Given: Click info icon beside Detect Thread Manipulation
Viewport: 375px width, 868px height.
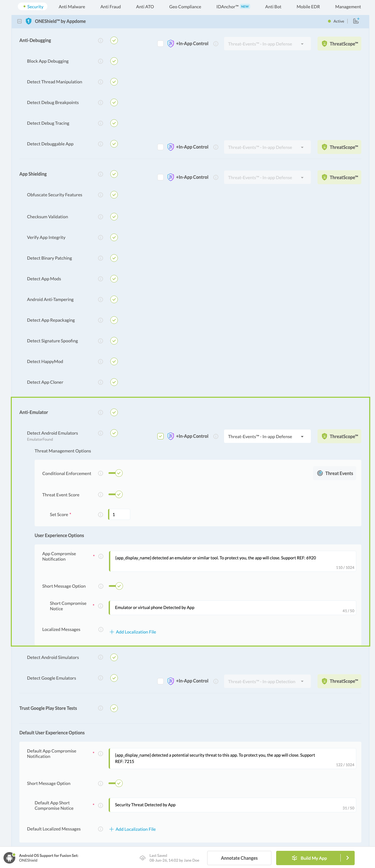Looking at the screenshot, I should [100, 82].
